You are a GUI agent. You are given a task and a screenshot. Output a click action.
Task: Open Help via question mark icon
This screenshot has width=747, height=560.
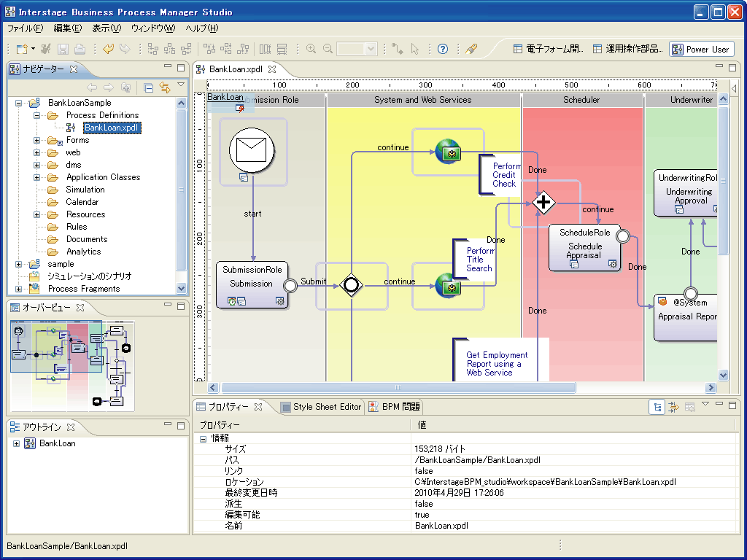click(443, 49)
